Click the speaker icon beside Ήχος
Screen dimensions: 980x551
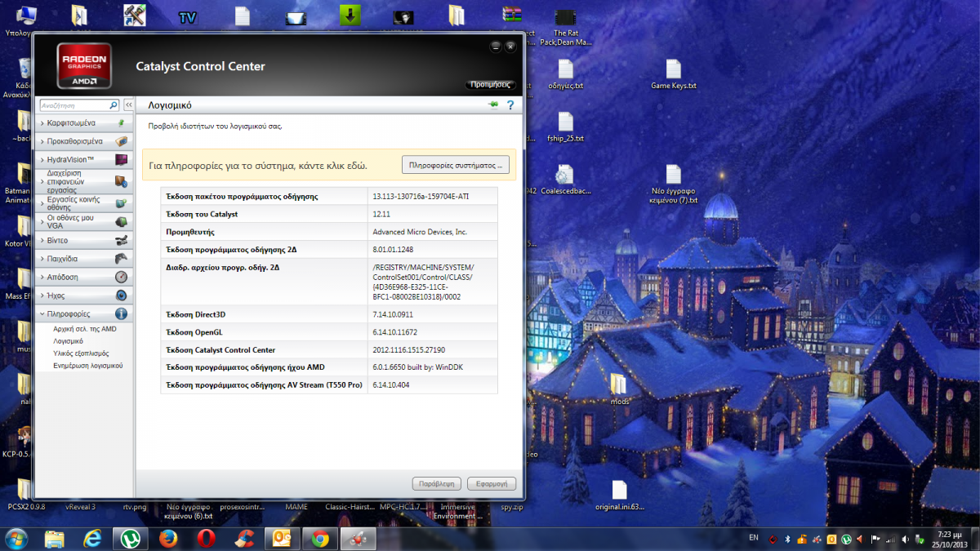[121, 295]
